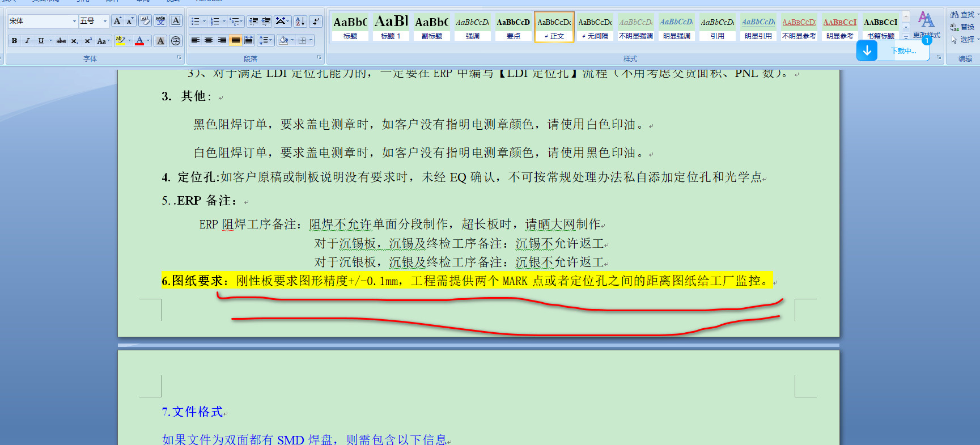
Task: Apply the 要点 style
Action: click(514, 27)
